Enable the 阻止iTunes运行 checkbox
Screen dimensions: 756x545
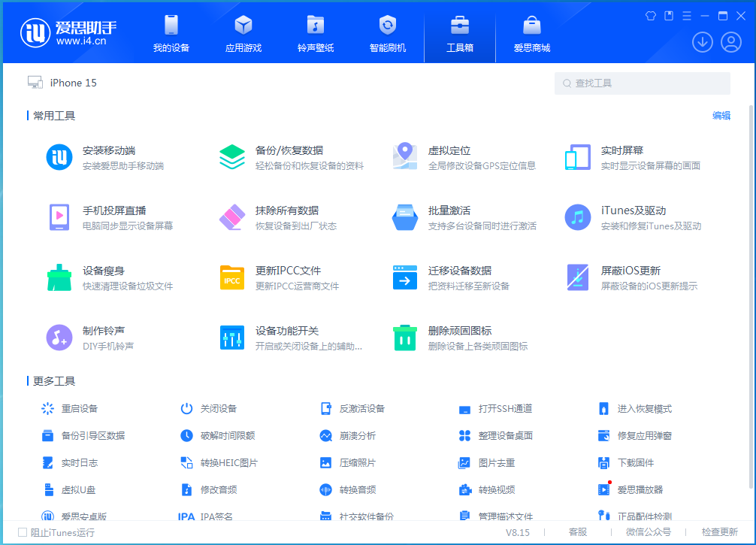[23, 532]
